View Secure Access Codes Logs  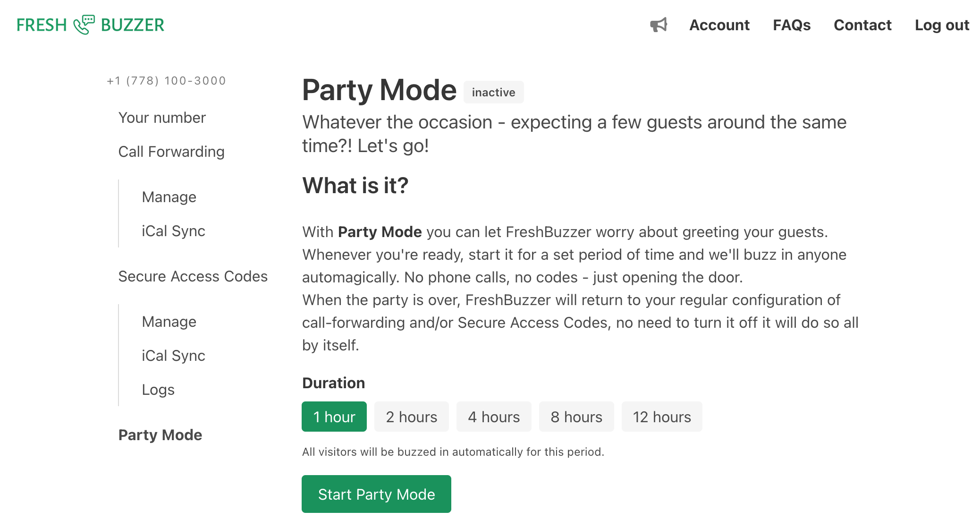[158, 390]
